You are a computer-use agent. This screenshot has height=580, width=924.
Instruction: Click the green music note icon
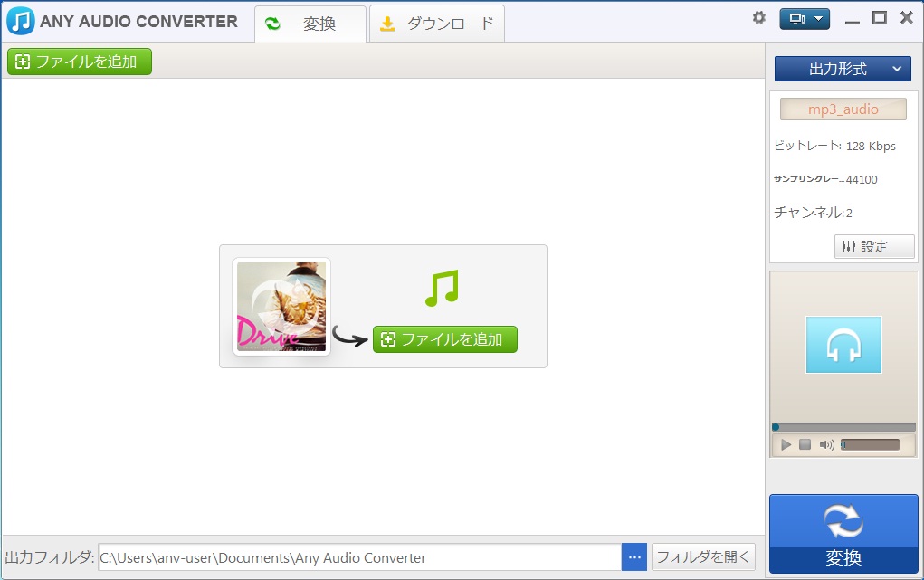[x=442, y=289]
